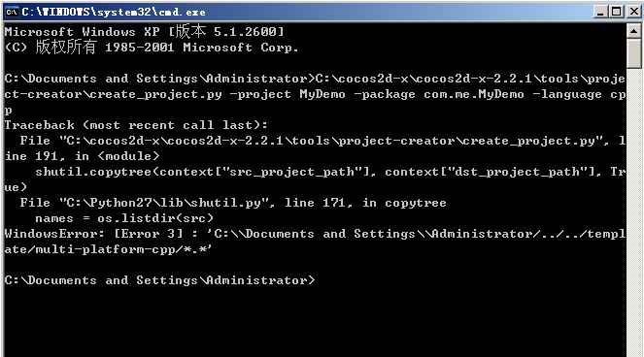Click the 1985-2001 Microsoft Corp. copyright line
Image resolution: width=644 pixels, height=357 pixels.
(152, 48)
